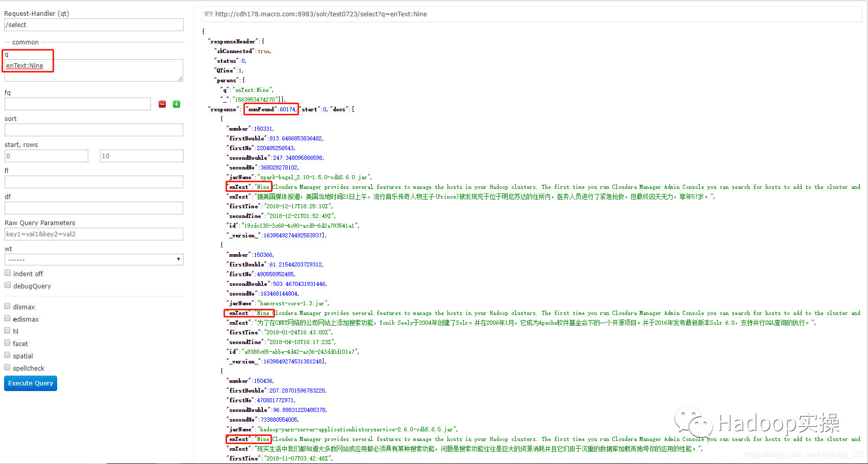868x464 pixels.
Task: Remove the fq filter with red minus icon
Action: coord(162,104)
